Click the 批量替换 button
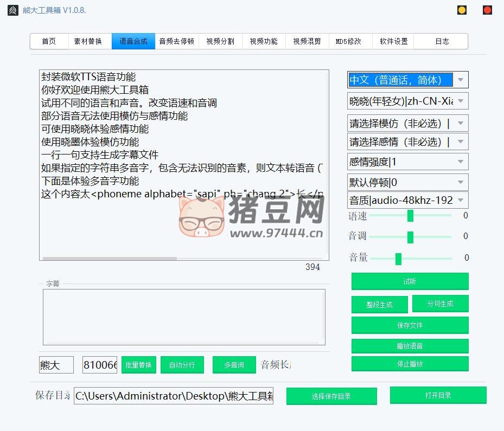504x431 pixels. (138, 365)
